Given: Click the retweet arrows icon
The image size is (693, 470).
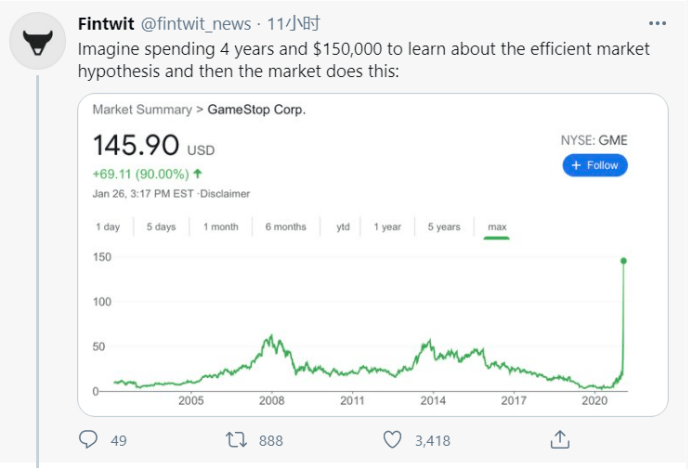Looking at the screenshot, I should [236, 440].
